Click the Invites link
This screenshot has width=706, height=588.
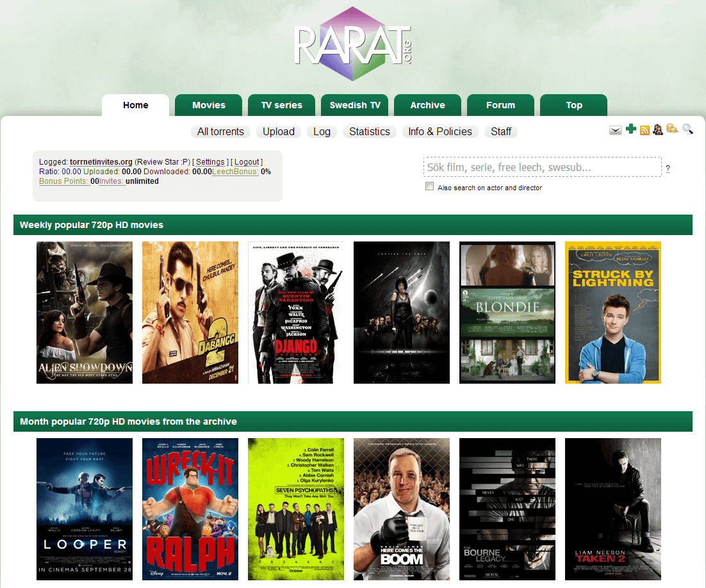click(111, 181)
